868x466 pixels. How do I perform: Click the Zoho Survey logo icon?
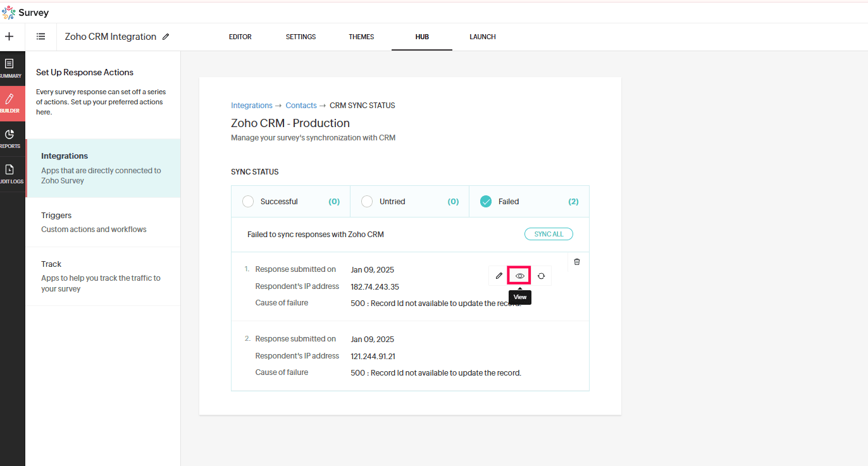click(x=9, y=13)
